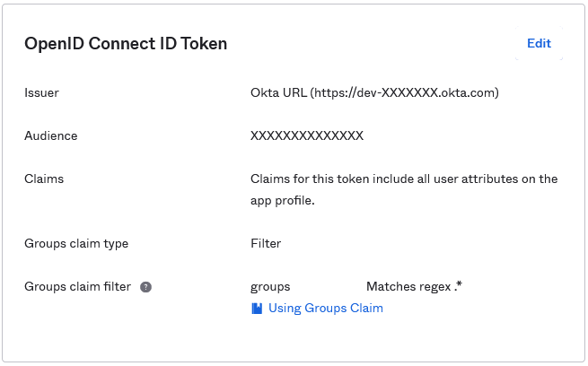The image size is (588, 366).
Task: Click the Groups claim filter label
Action: click(77, 287)
